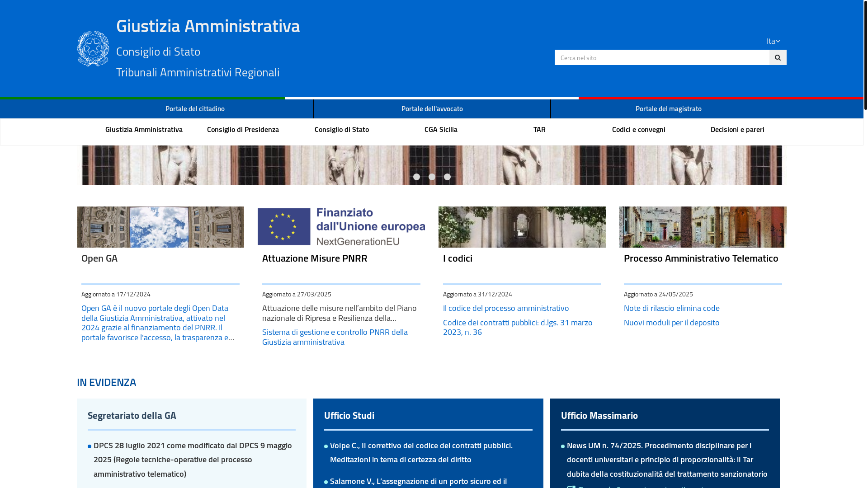The image size is (868, 488).
Task: Click 'Aggiornato a 24/05/2025' date text
Action: pyautogui.click(x=658, y=294)
